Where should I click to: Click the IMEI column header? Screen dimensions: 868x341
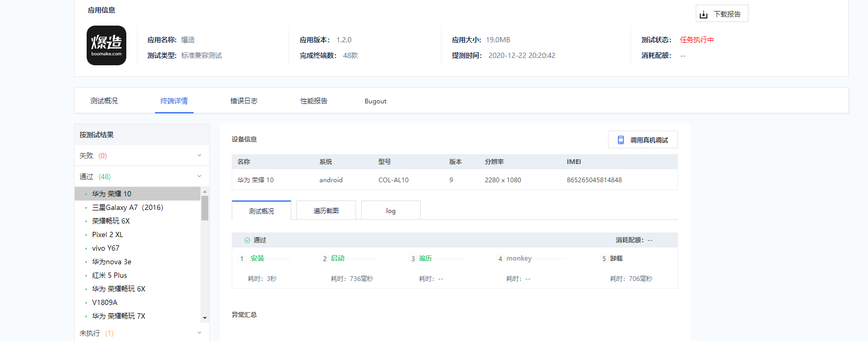(x=574, y=162)
